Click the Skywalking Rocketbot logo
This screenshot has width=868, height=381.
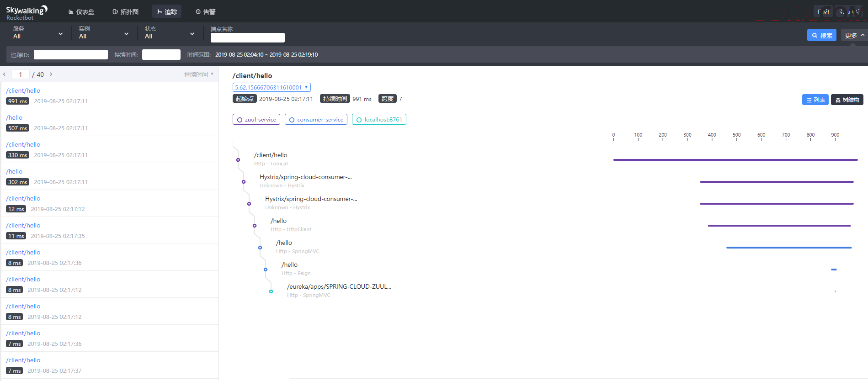coord(27,13)
